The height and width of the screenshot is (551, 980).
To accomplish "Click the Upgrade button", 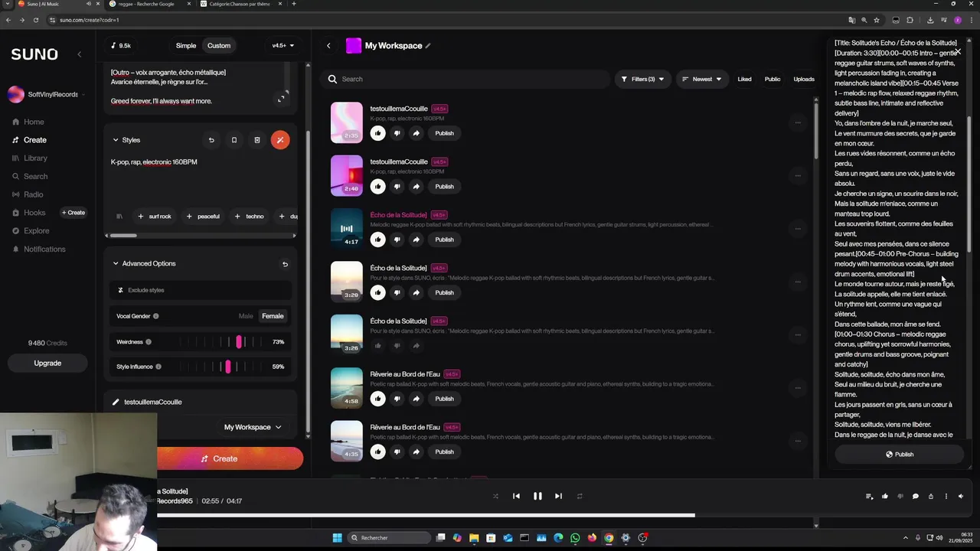I will click(x=47, y=363).
